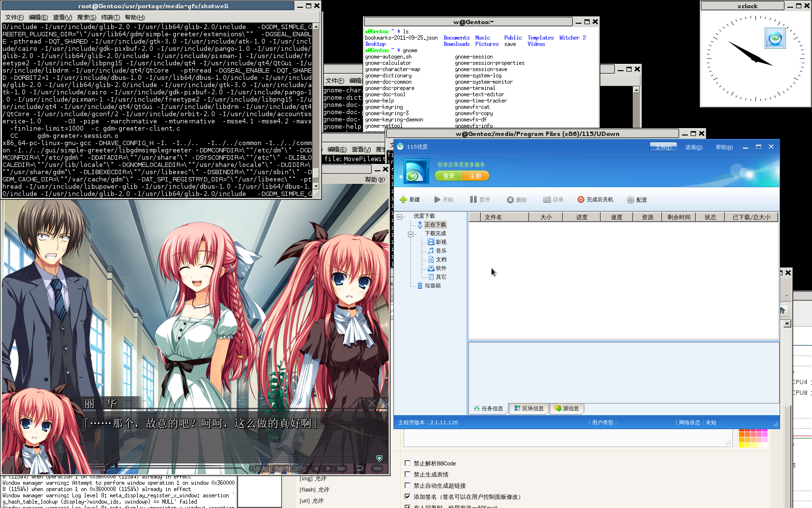
Task: Switch to 区块信息 tab
Action: [529, 408]
